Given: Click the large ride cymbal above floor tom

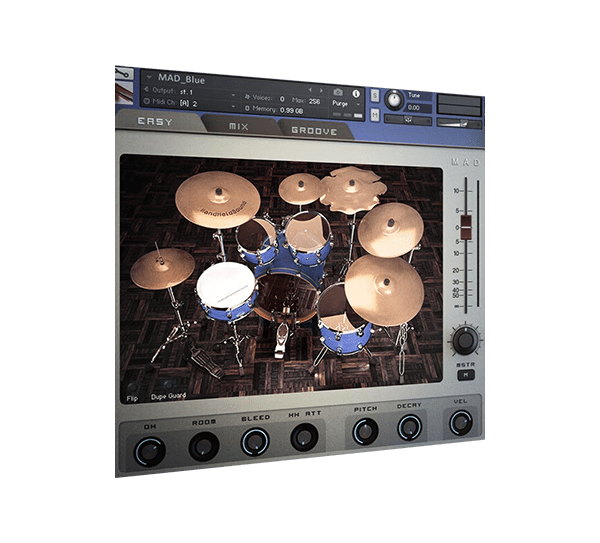Looking at the screenshot, I should point(384,290).
